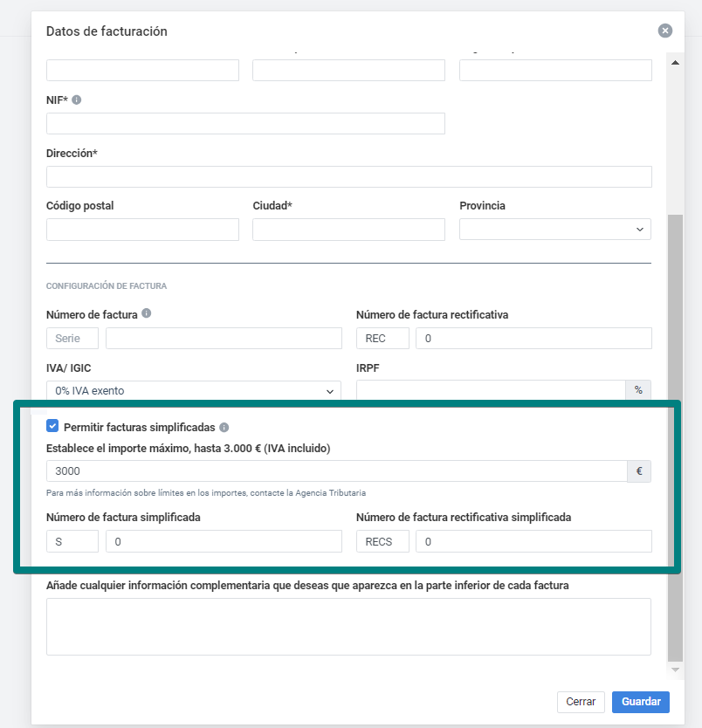Click into the Dirección field
The image size is (702, 728).
pos(348,176)
